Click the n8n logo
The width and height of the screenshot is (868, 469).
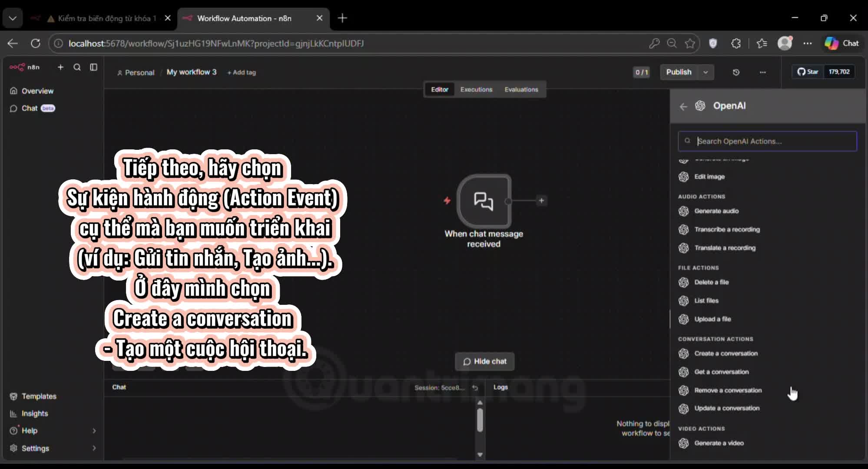click(x=24, y=67)
